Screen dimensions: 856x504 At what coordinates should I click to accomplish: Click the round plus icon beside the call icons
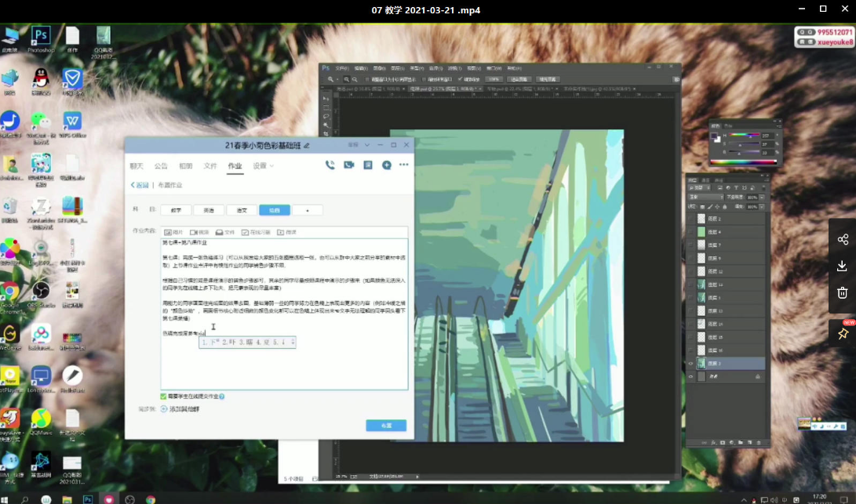click(387, 165)
